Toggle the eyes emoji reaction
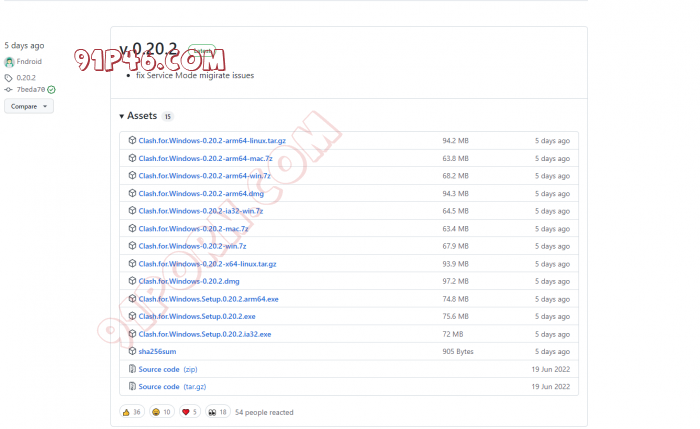Viewport: 700px width, 429px height. coord(218,412)
